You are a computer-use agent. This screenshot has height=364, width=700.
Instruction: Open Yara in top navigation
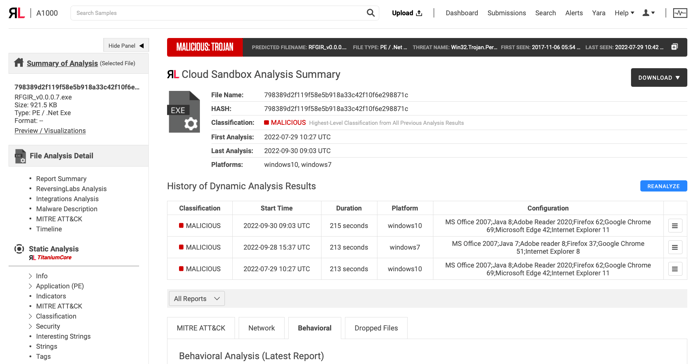(x=599, y=13)
